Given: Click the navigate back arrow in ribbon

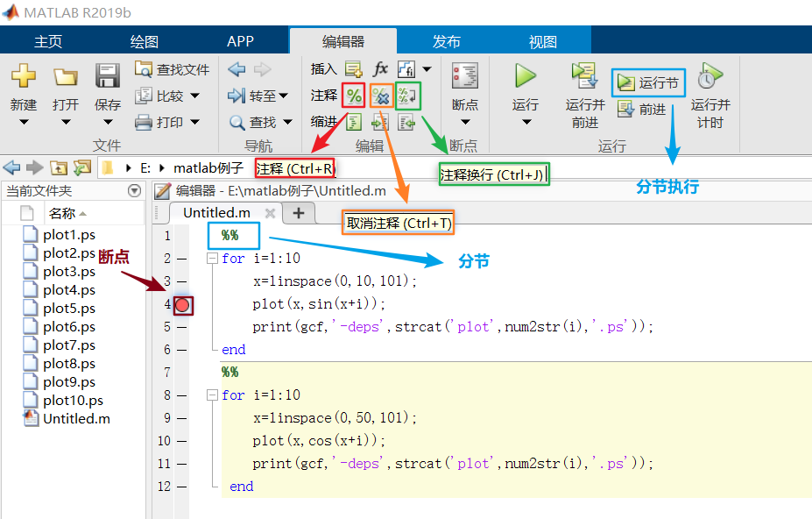Looking at the screenshot, I should pos(237,69).
